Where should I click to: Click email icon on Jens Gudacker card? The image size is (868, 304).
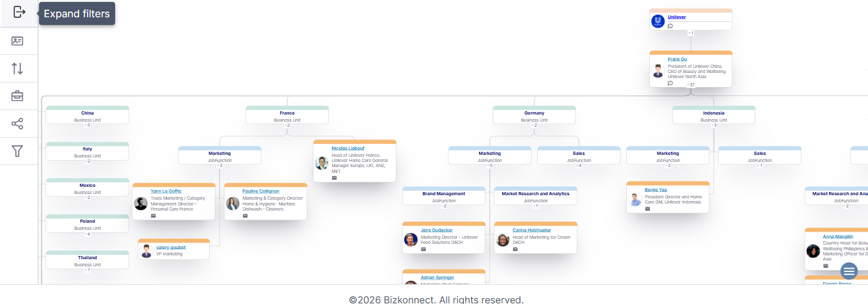click(x=423, y=249)
